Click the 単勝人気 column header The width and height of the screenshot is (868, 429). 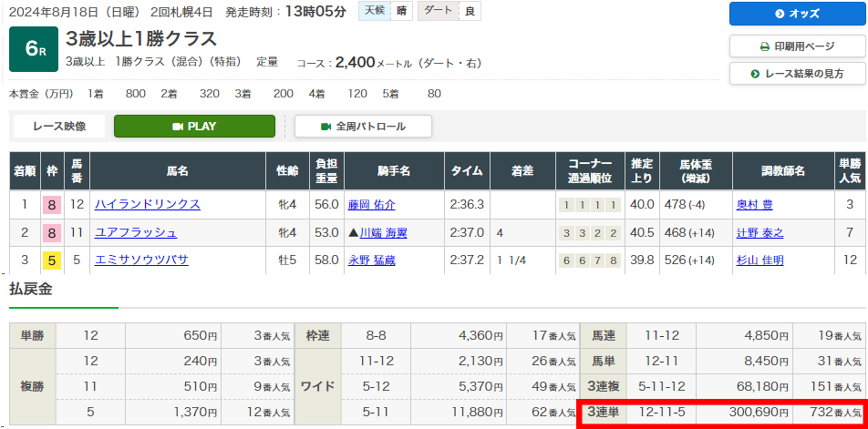(851, 171)
